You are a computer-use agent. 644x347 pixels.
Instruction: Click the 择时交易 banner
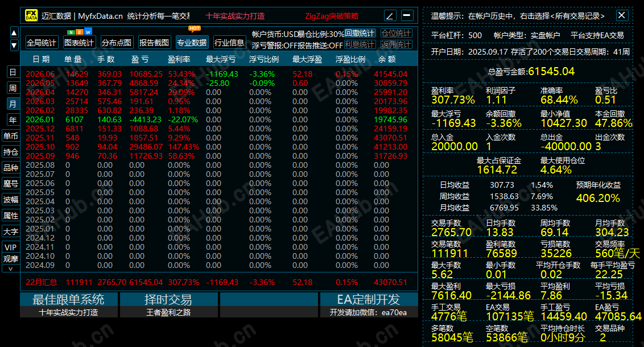coord(169,305)
